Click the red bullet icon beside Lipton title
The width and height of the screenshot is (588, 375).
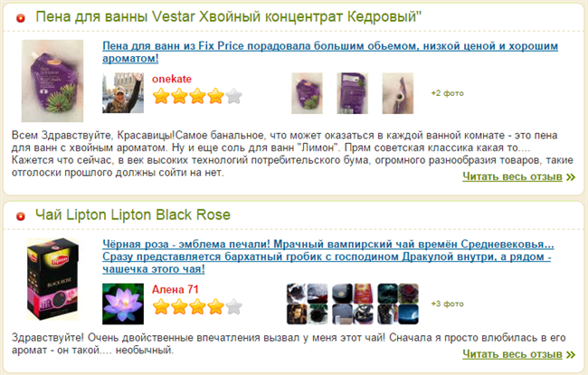point(21,216)
